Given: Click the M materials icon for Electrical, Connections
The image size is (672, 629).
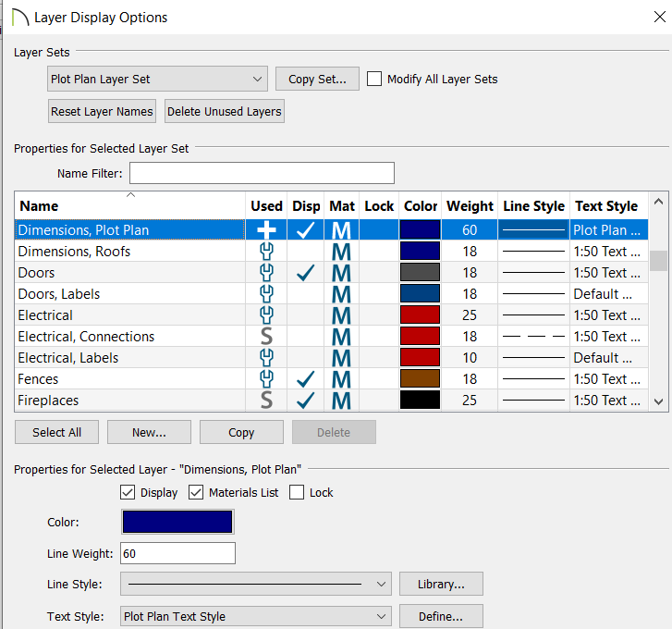Looking at the screenshot, I should click(x=341, y=337).
